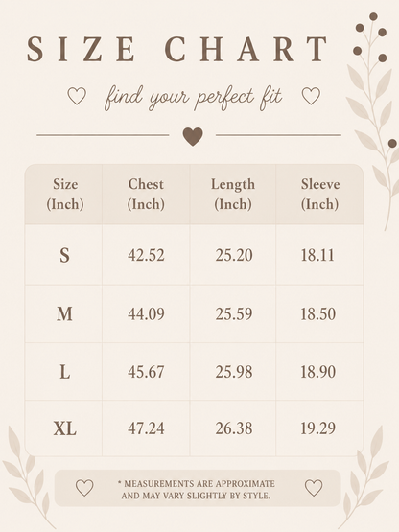Click the leaf sprig in bottom left corner
Viewport: 399px width, 532px height.
pos(28,478)
